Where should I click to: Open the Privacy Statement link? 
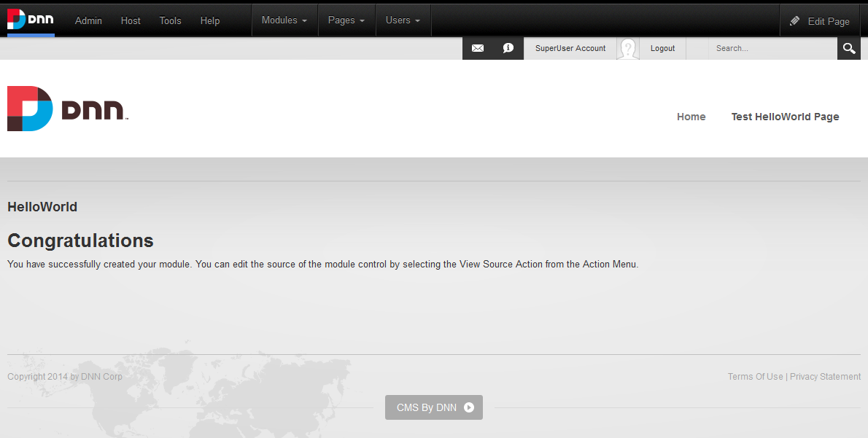click(825, 377)
